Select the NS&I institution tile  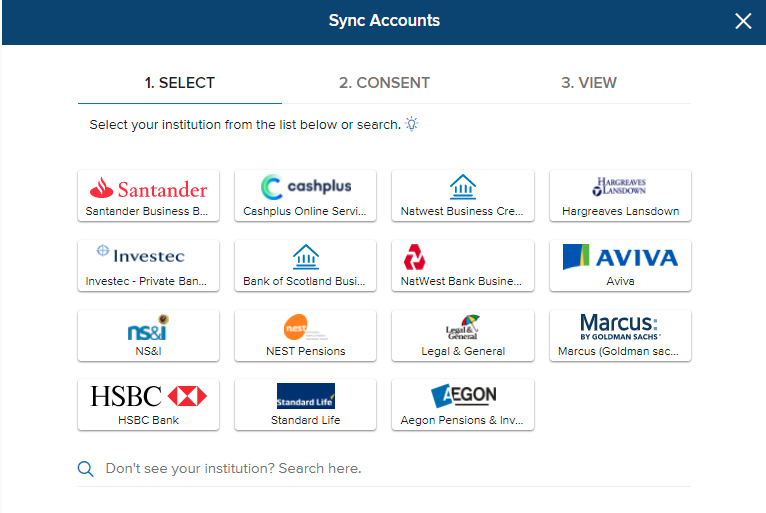click(x=149, y=335)
